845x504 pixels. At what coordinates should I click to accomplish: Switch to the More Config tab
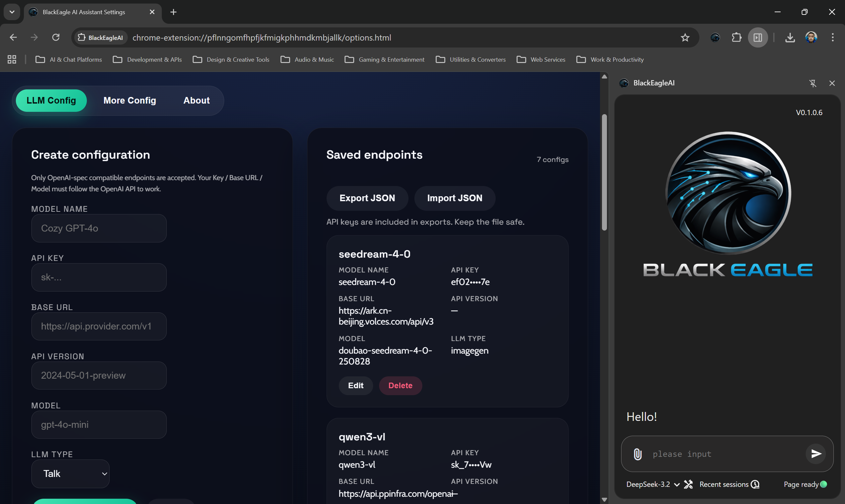[x=129, y=101]
